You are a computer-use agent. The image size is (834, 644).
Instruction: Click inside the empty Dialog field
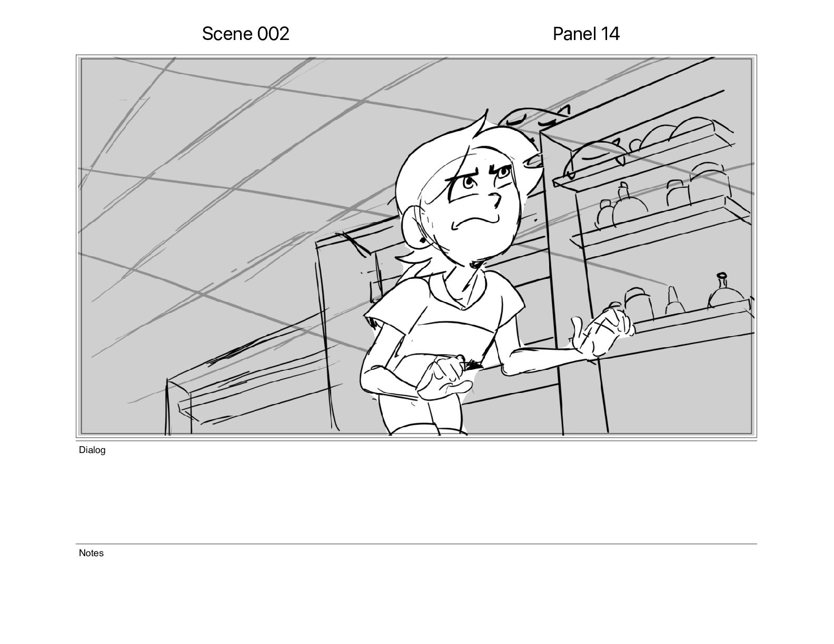pyautogui.click(x=416, y=497)
